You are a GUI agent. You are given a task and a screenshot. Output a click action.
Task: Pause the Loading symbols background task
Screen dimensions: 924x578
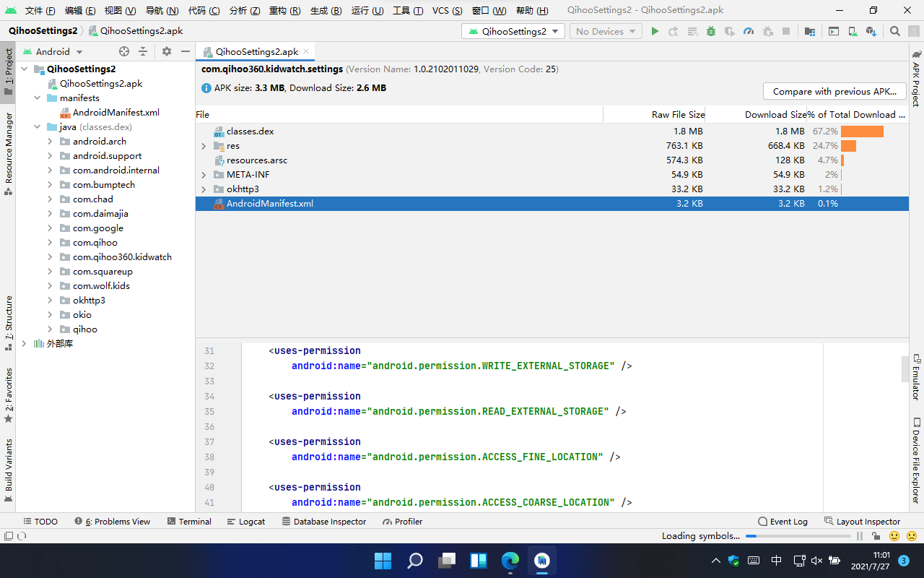[x=860, y=536]
